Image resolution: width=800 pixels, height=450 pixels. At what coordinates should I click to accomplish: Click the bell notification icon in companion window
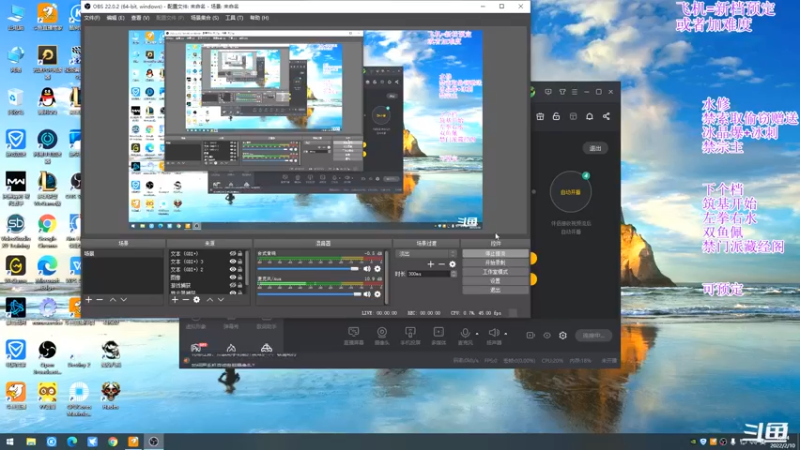589,117
